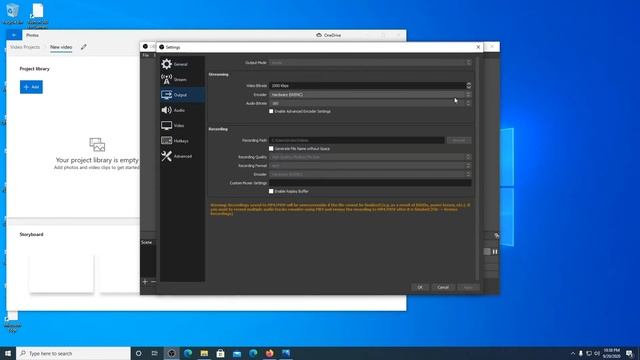This screenshot has height=360, width=640.
Task: Click the New video title in Photos
Action: pyautogui.click(x=61, y=47)
